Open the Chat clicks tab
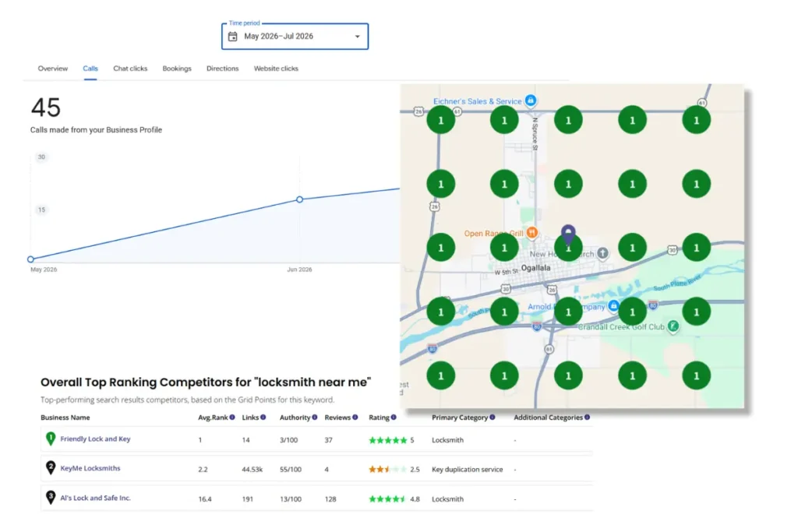 coord(130,68)
